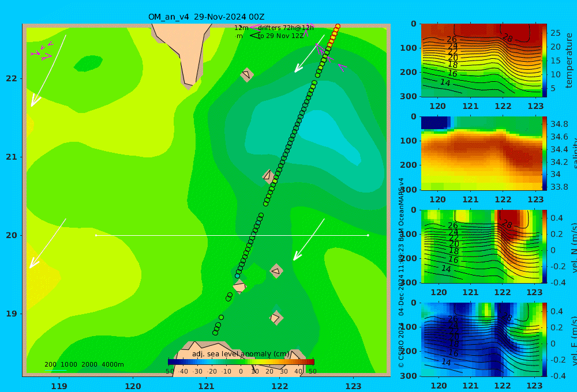The width and height of the screenshot is (577, 392).
Task: Open the salinity section panel
Action: (482, 153)
